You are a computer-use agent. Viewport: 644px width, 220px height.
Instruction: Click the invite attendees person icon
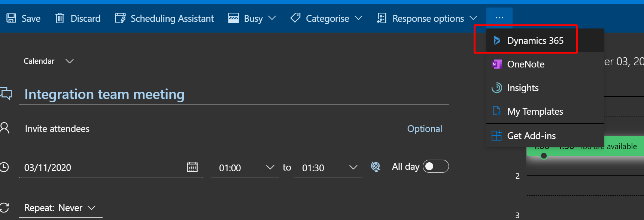[5, 128]
